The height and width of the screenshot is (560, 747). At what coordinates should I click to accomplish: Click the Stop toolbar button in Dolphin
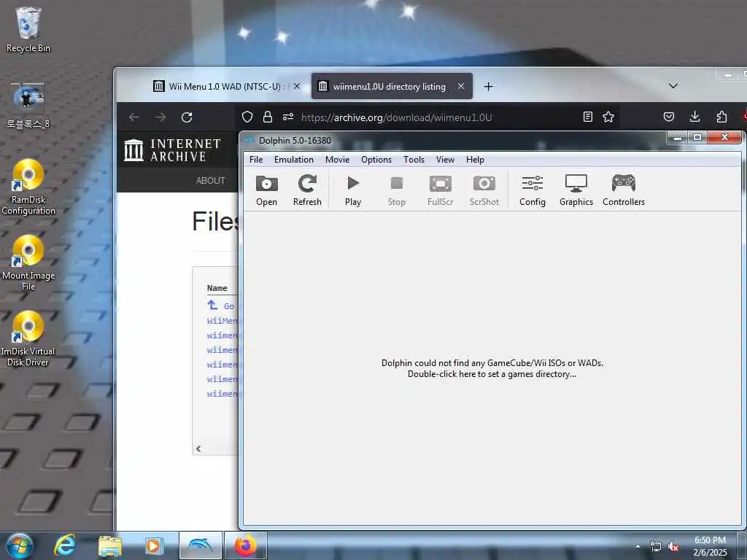396,190
